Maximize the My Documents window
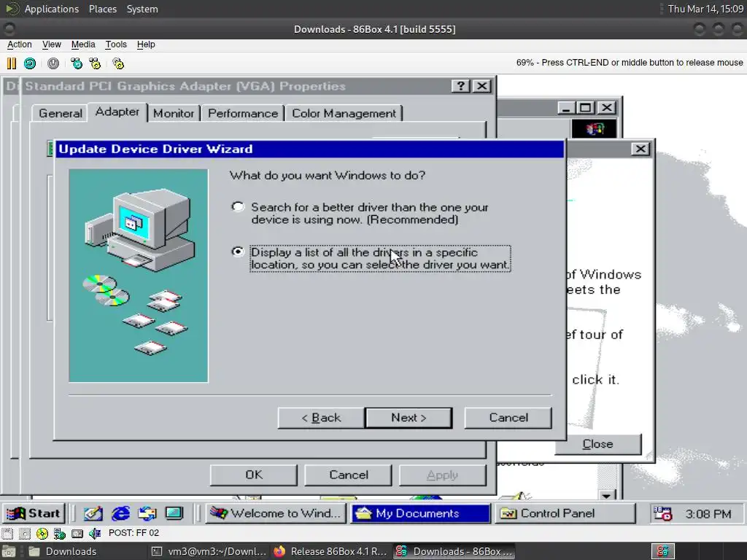This screenshot has width=747, height=560. tap(586, 108)
